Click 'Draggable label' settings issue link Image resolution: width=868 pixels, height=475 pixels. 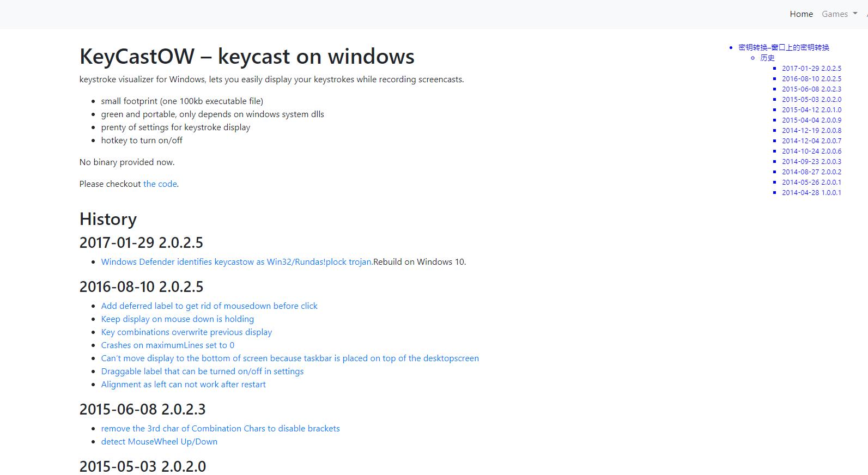point(202,372)
